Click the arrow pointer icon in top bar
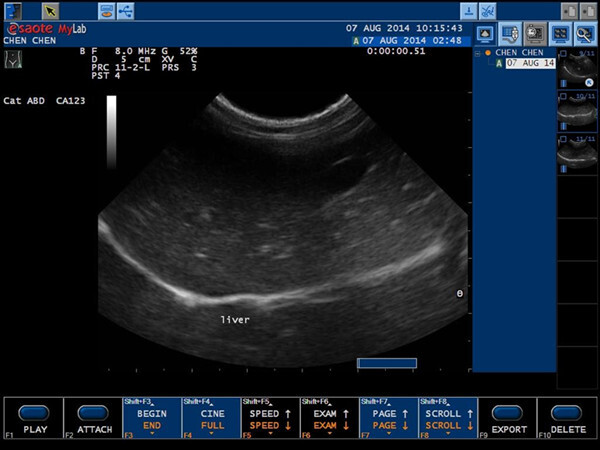The height and width of the screenshot is (450, 600). (x=51, y=11)
